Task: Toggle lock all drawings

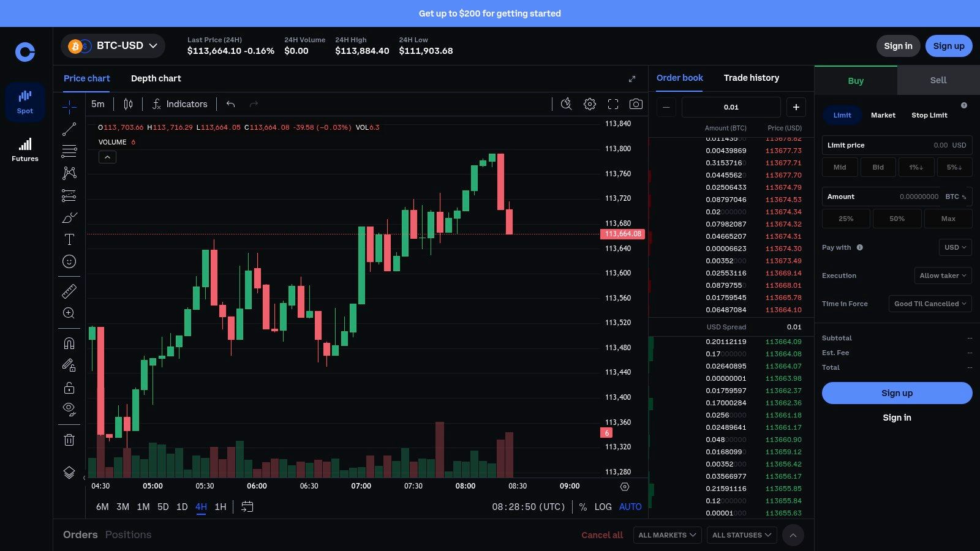Action: 69,388
